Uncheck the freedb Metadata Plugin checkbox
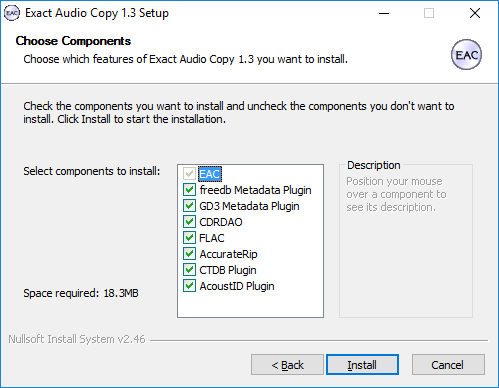The height and width of the screenshot is (388, 499). [x=189, y=190]
